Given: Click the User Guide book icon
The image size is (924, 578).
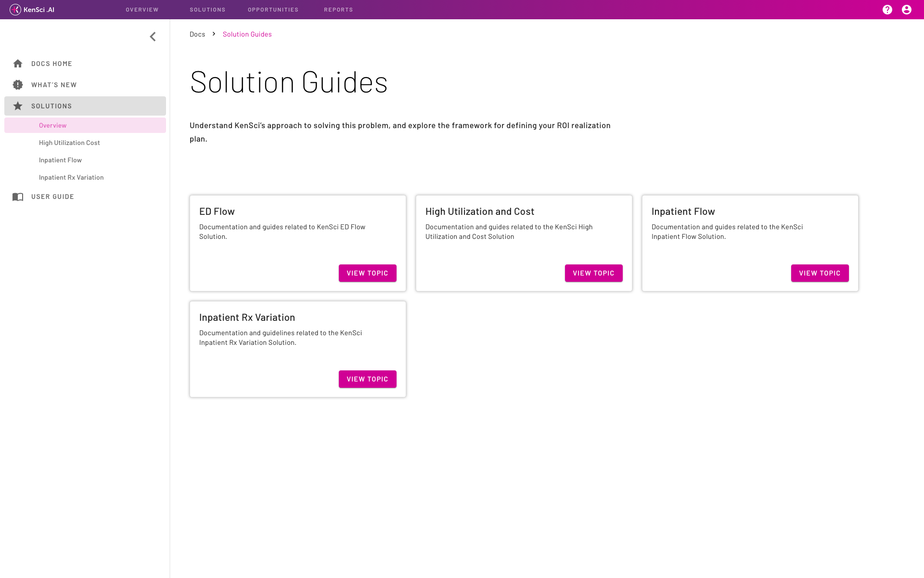Looking at the screenshot, I should 18,197.
